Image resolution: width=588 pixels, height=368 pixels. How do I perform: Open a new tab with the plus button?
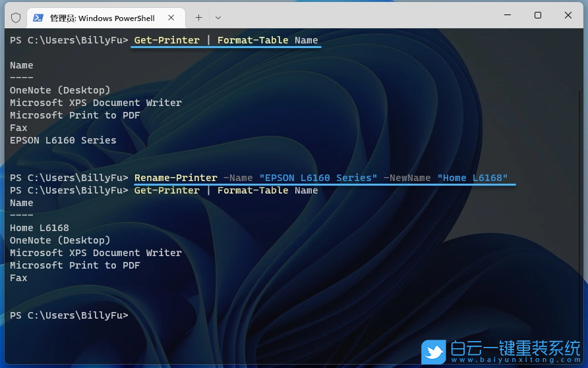tap(198, 17)
